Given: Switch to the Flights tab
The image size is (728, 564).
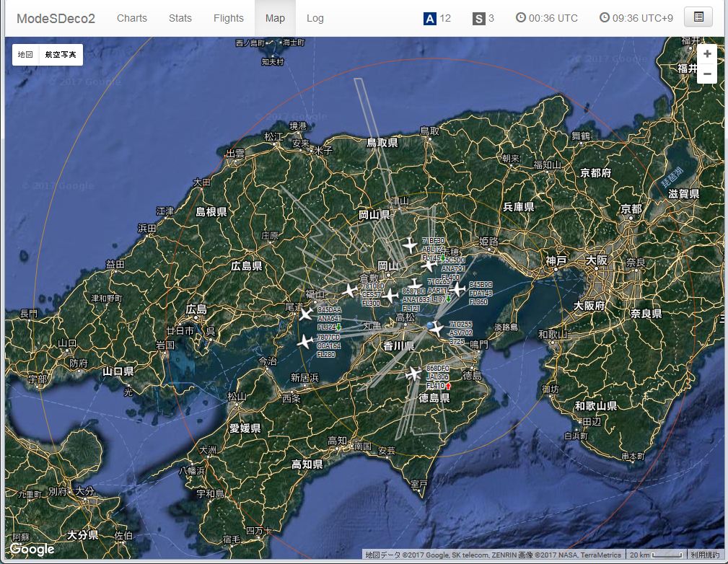Looking at the screenshot, I should click(229, 18).
